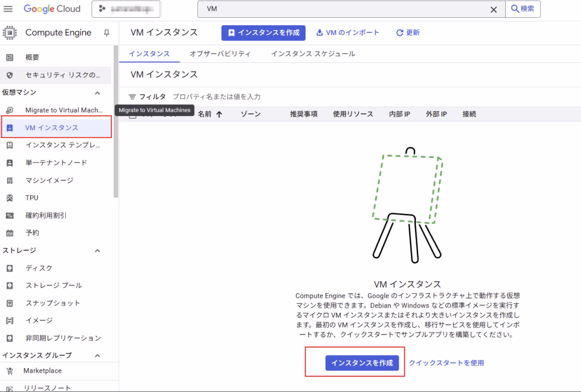
Task: Click the async replication icon
Action: coord(10,338)
